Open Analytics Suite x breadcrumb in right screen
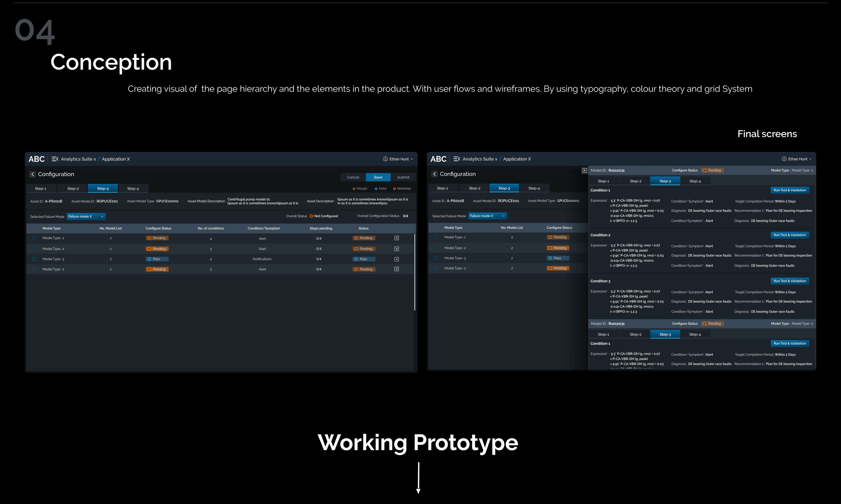This screenshot has height=504, width=841. click(480, 159)
